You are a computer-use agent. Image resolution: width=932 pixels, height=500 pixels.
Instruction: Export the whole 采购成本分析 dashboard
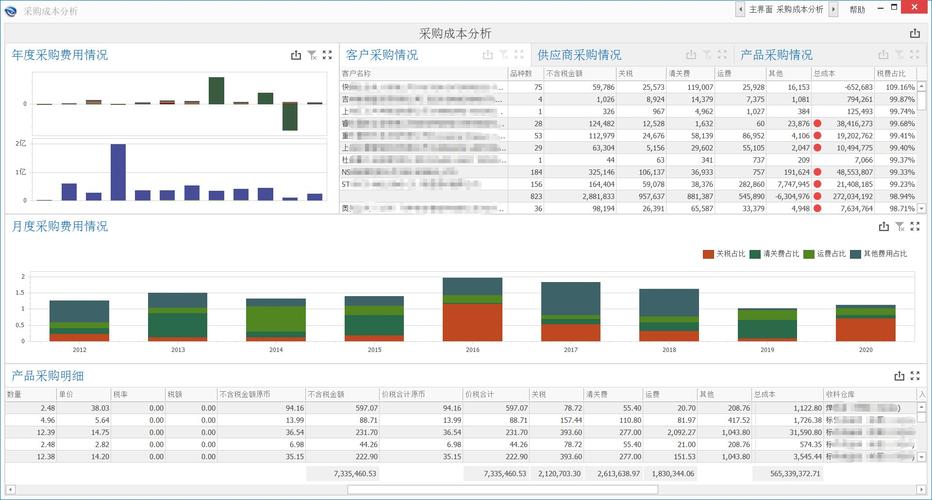(915, 34)
